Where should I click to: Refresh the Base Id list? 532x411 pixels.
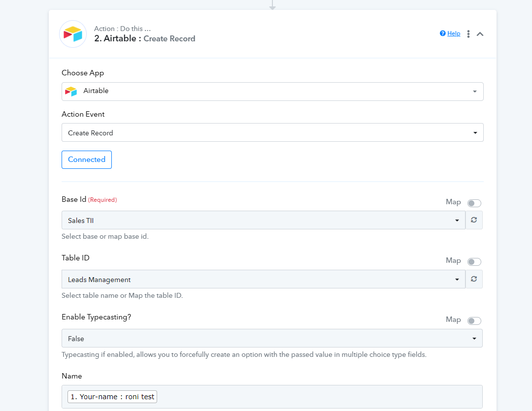[x=474, y=220]
